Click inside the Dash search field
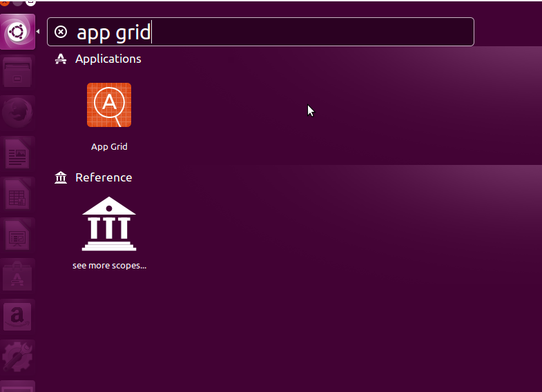 click(x=260, y=32)
